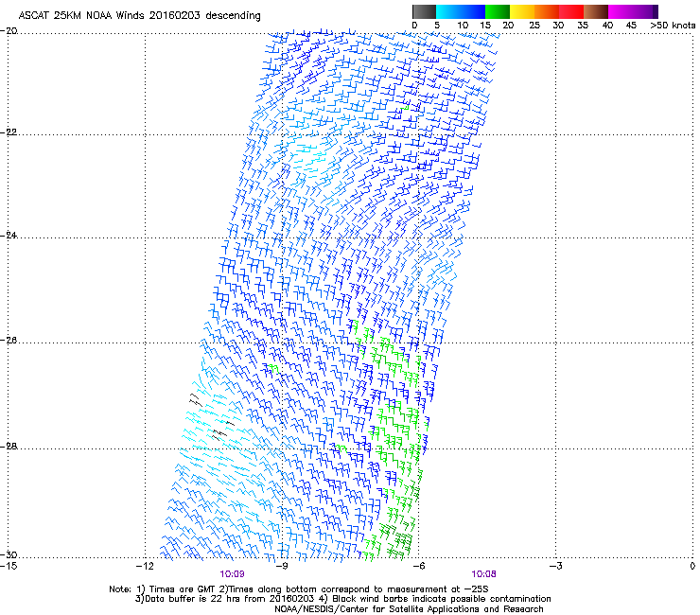Viewport: 700px width, 615px height.
Task: Click the magenta 40-45 knots legend color
Action: pos(621,11)
